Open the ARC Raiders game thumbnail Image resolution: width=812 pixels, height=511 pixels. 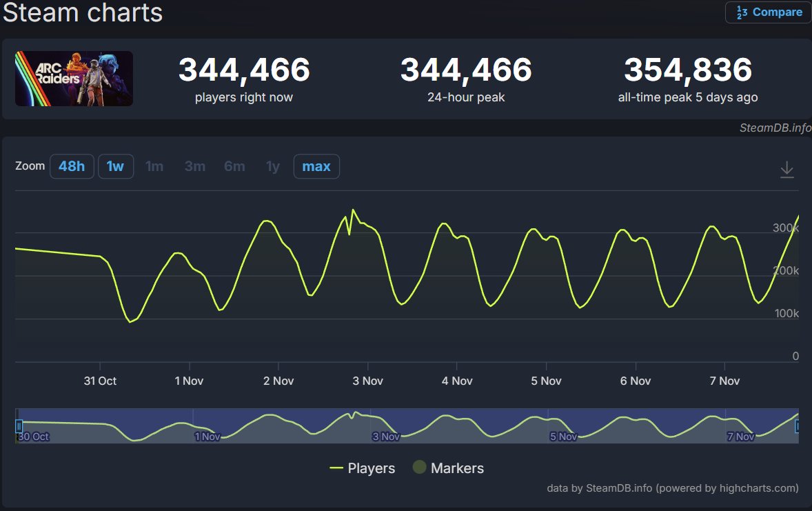74,79
